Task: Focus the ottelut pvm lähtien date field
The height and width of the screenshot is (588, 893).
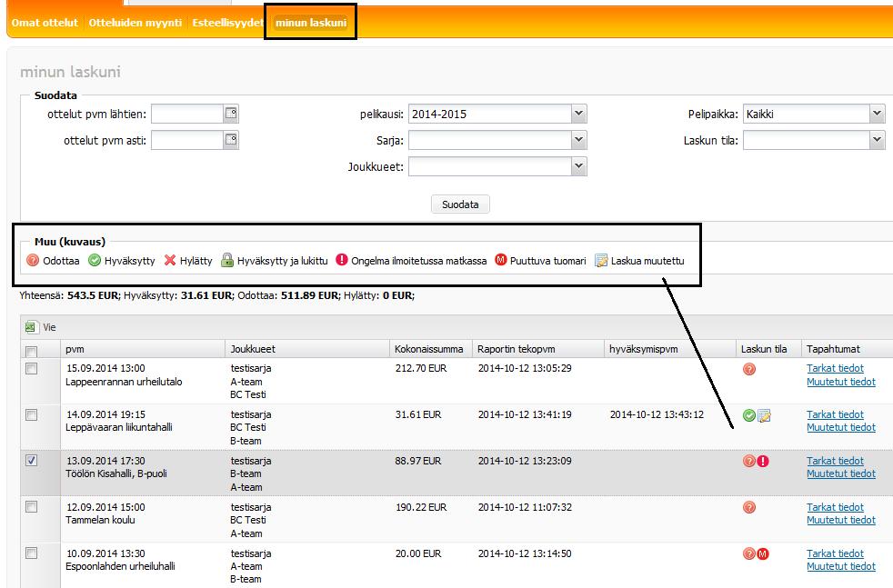Action: point(186,114)
